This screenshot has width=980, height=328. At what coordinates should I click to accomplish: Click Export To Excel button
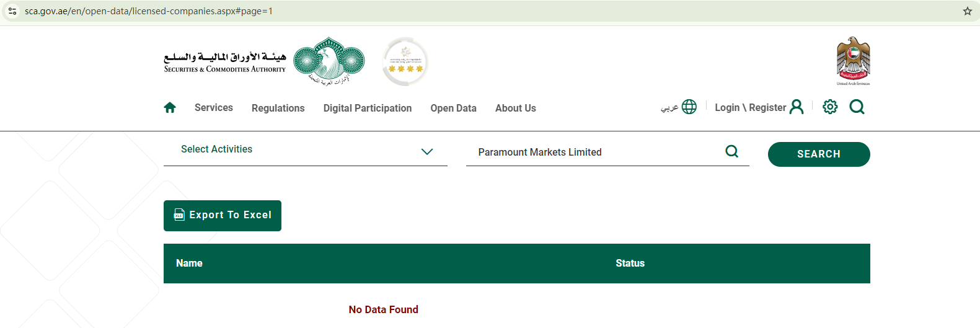click(x=223, y=216)
